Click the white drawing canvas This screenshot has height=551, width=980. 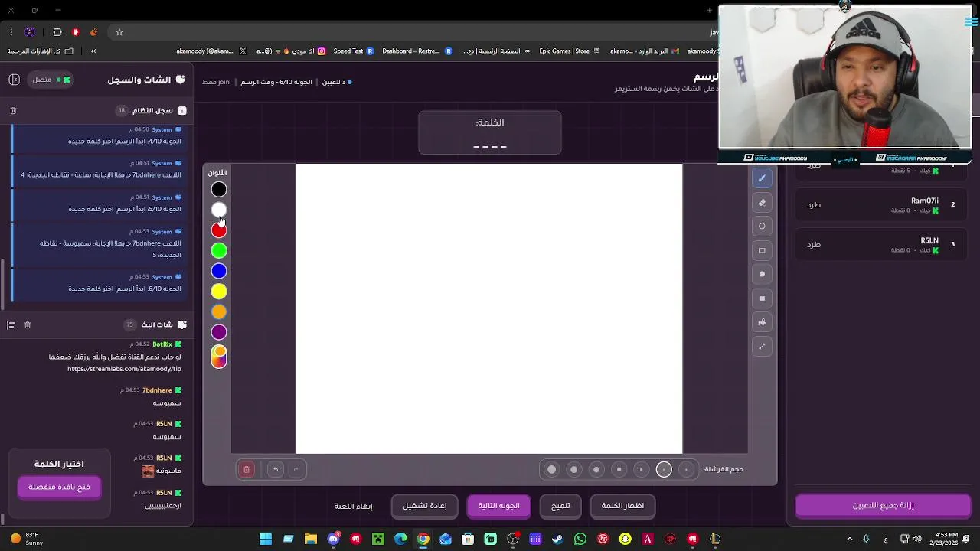tap(489, 308)
